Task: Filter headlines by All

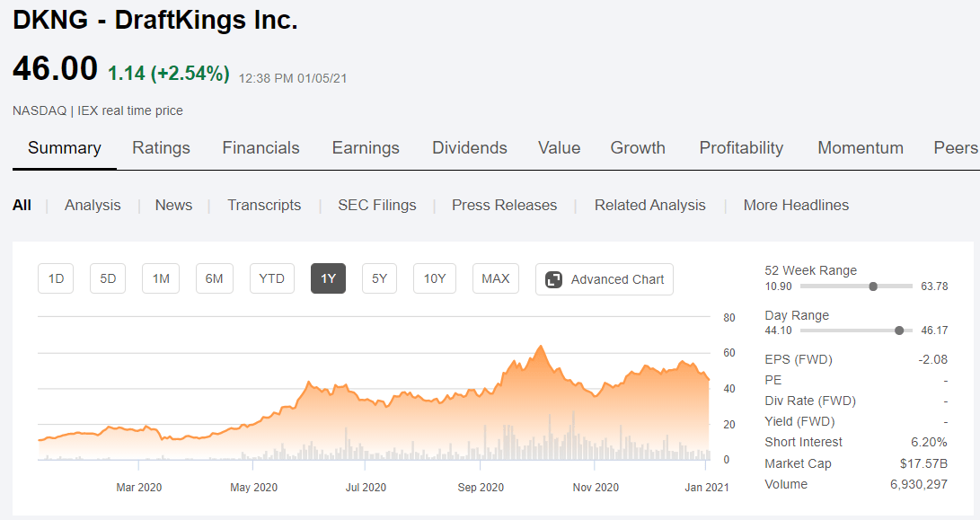Action: tap(22, 205)
